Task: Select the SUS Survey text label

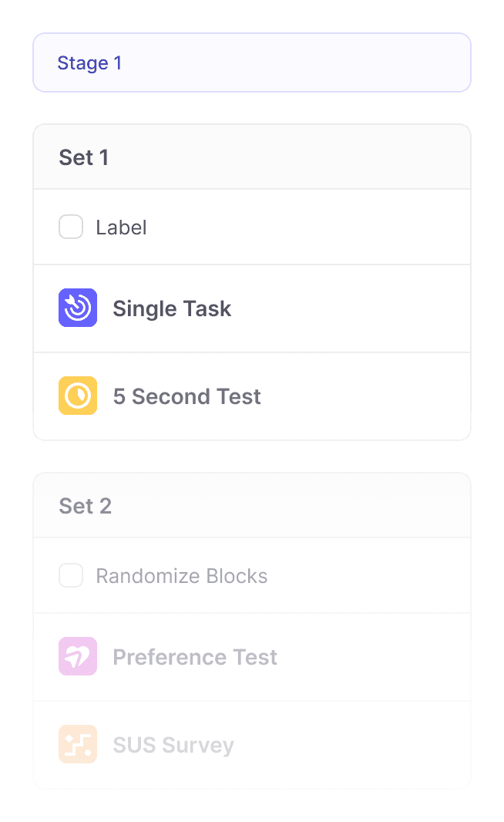Action: (x=173, y=745)
